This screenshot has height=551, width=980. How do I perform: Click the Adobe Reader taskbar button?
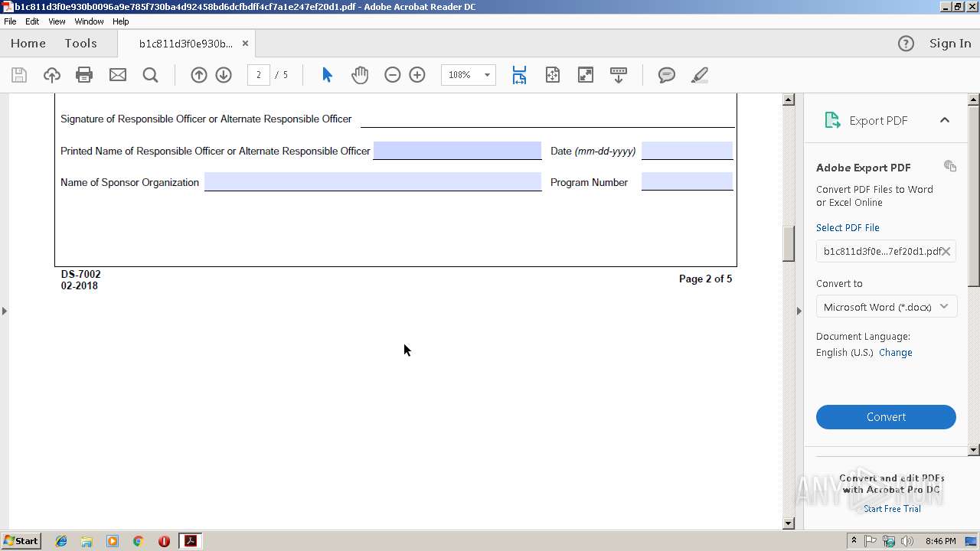click(x=190, y=541)
